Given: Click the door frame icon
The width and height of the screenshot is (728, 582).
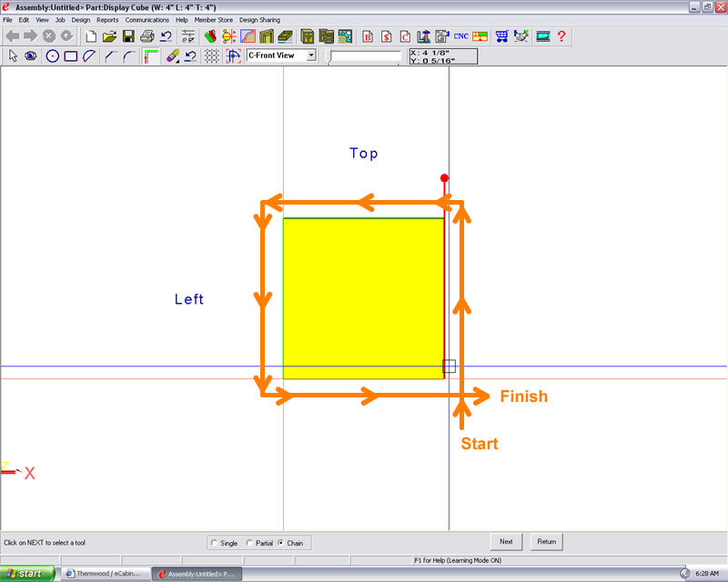Looking at the screenshot, I should pyautogui.click(x=267, y=36).
